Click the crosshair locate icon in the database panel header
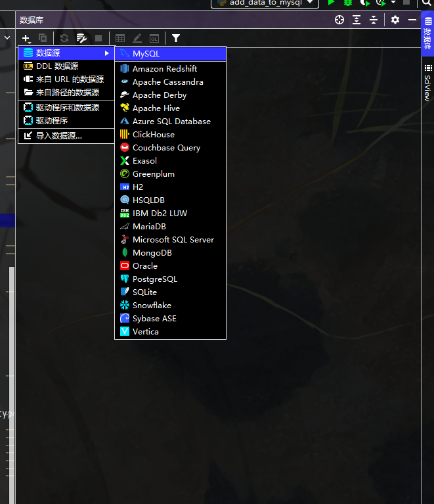Image resolution: width=434 pixels, height=504 pixels. point(339,20)
